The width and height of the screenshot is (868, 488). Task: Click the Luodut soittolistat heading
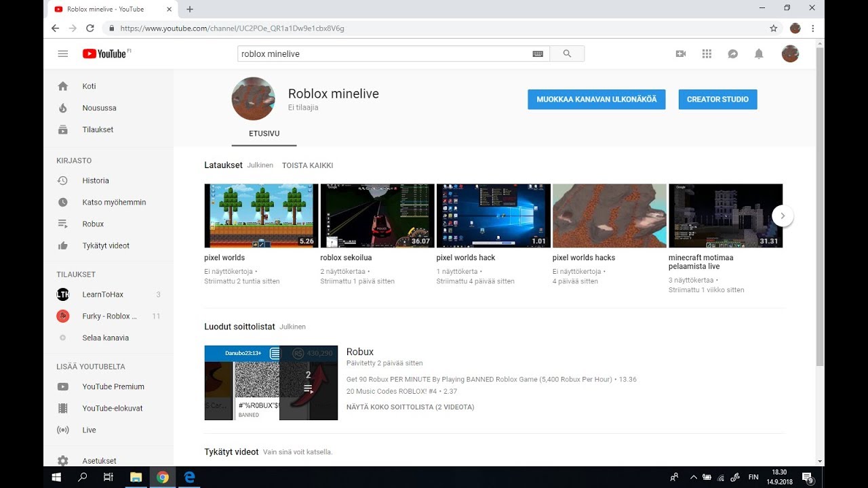[x=239, y=327]
